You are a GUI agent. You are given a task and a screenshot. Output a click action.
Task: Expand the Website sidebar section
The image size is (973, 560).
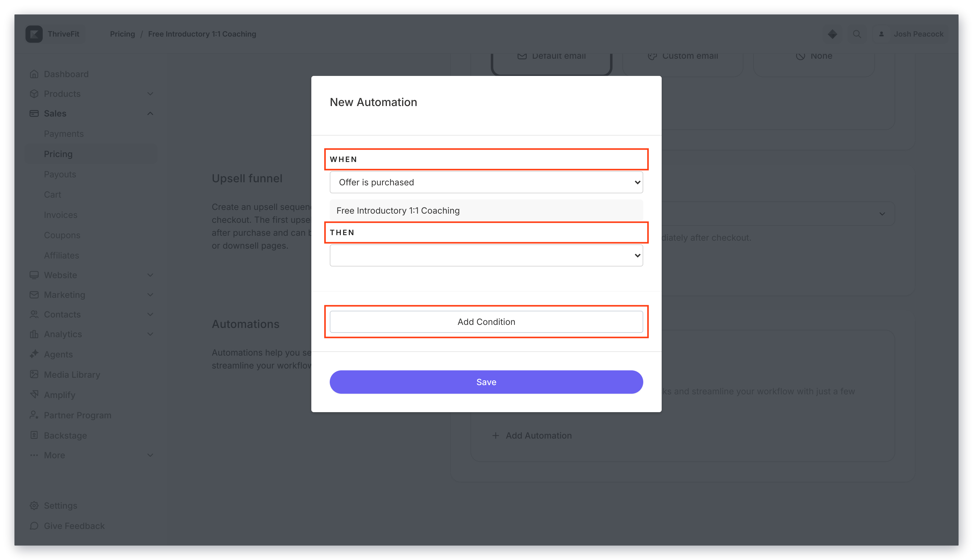(x=150, y=274)
